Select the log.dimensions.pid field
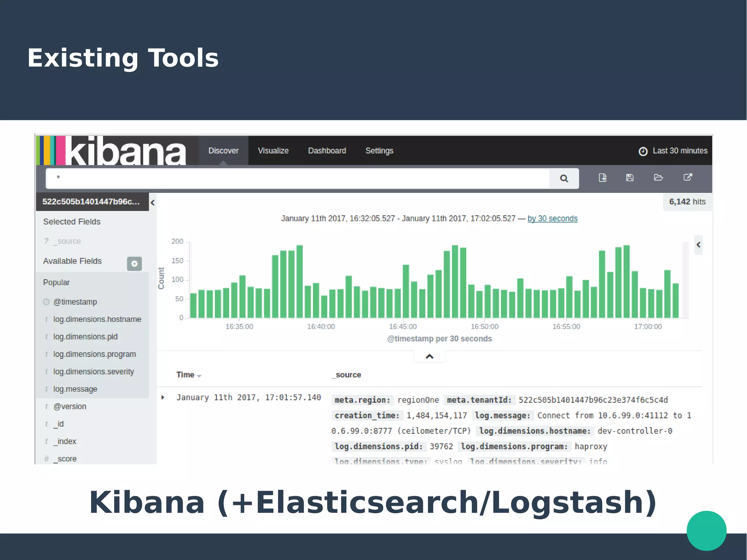The image size is (747, 560). pyautogui.click(x=85, y=337)
